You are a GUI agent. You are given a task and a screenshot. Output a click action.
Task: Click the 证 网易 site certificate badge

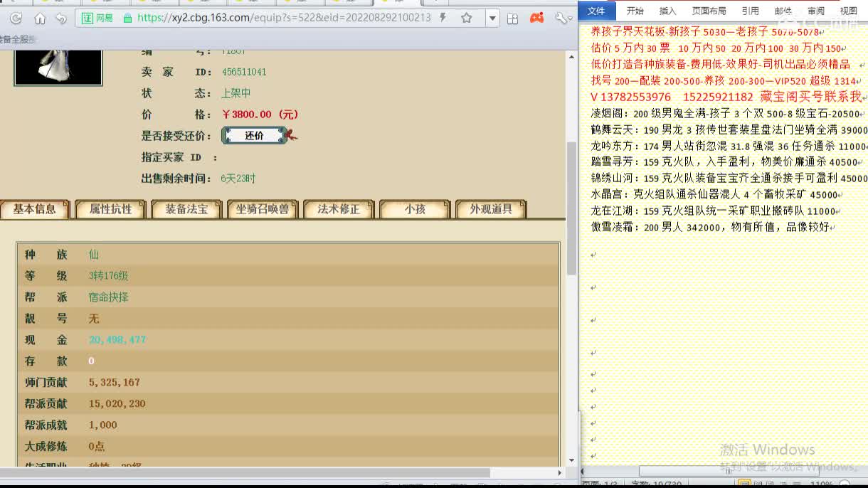tap(97, 18)
